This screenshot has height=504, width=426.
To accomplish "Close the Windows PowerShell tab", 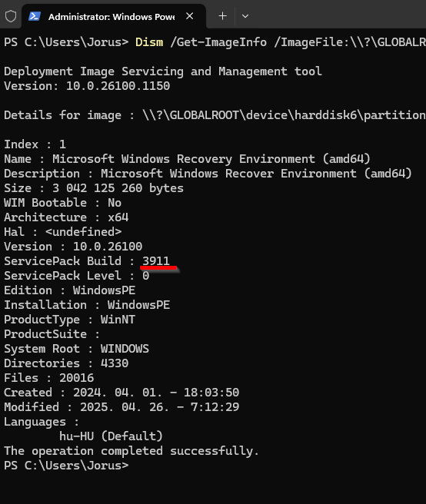I will pyautogui.click(x=189, y=16).
